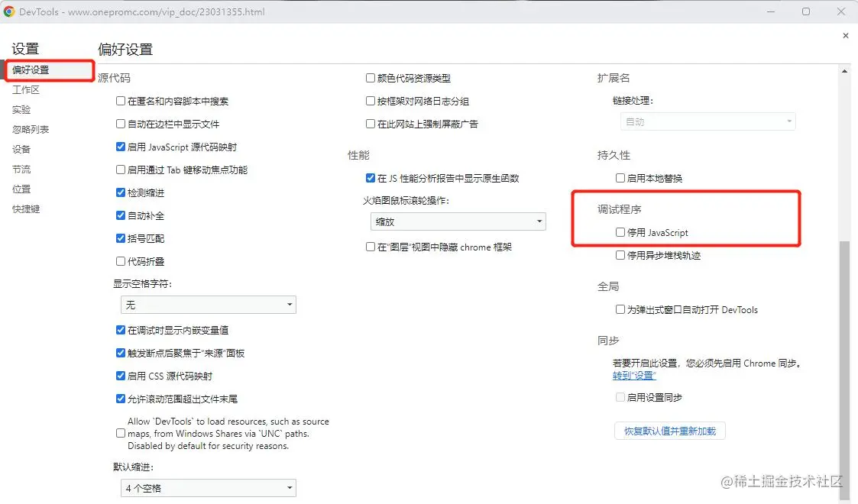The height and width of the screenshot is (504, 858).
Task: Enable 颜色代码资源类型 checkbox
Action: [371, 78]
